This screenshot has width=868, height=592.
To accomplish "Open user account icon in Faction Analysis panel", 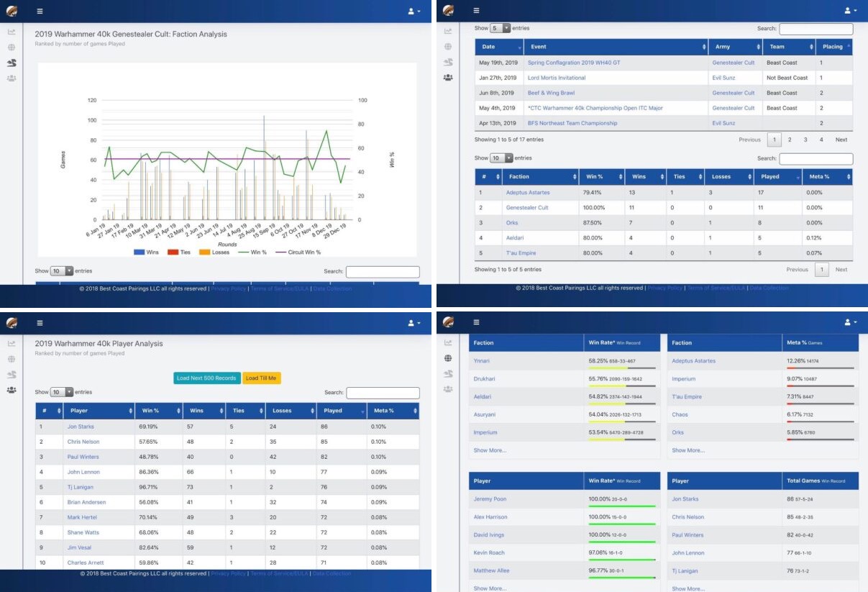I will (414, 12).
